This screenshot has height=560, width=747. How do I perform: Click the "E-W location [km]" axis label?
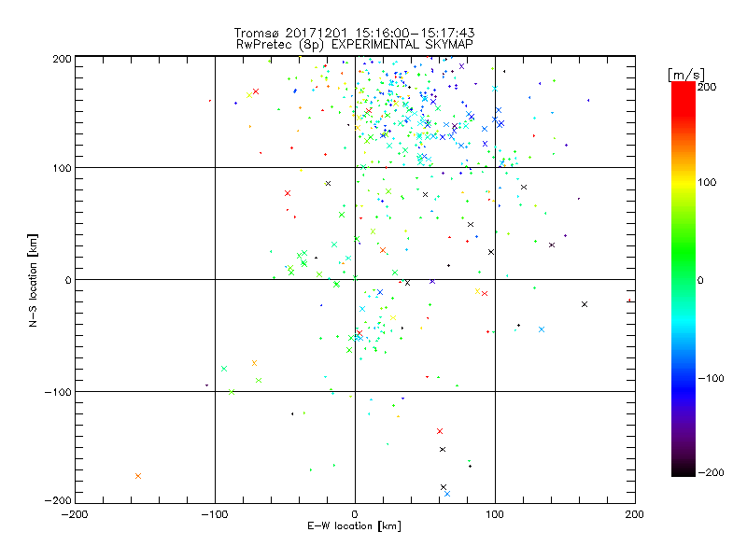355,526
